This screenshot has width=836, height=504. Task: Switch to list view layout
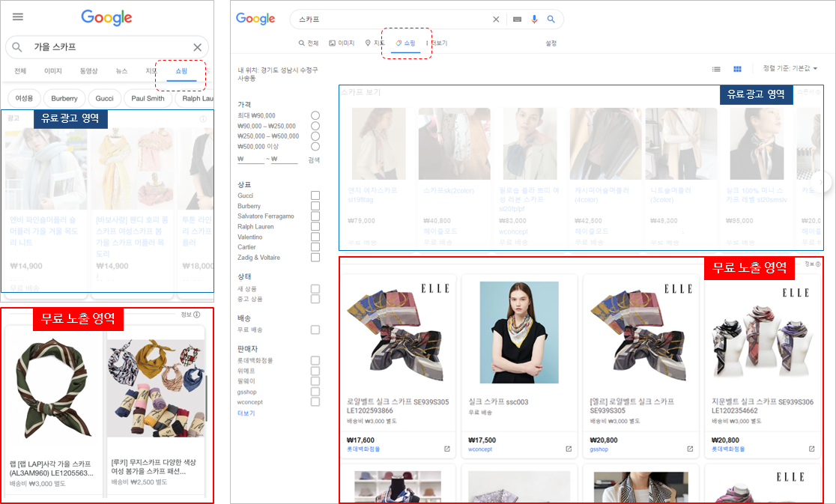[x=716, y=69]
